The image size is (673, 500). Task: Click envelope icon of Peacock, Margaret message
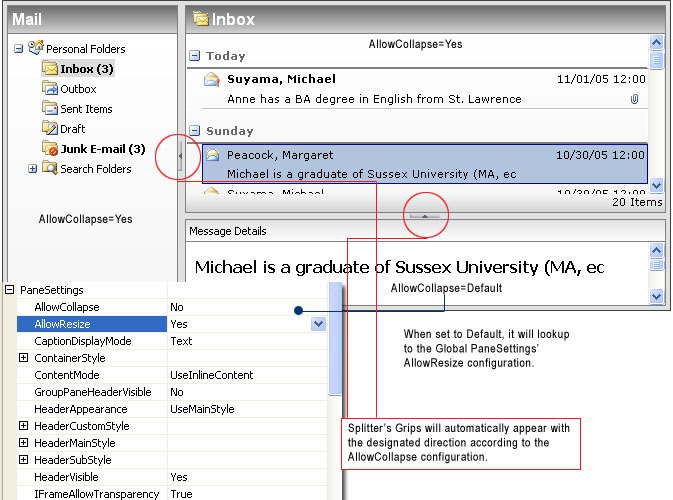212,155
